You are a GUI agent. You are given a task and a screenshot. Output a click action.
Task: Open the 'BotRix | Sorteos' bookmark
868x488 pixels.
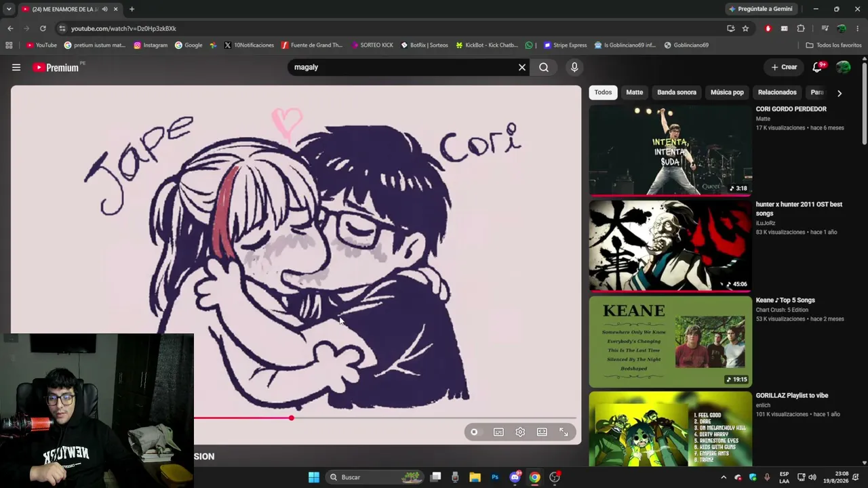click(425, 45)
